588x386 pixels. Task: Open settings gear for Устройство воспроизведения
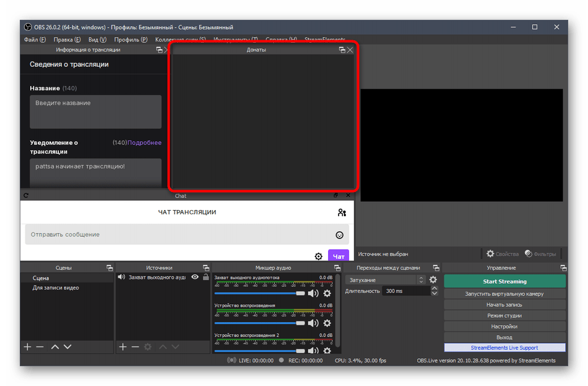327,323
